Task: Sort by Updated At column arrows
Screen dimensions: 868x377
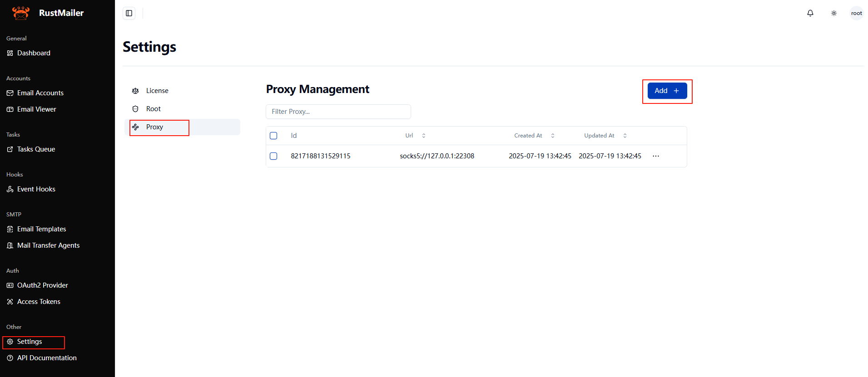Action: click(x=625, y=136)
